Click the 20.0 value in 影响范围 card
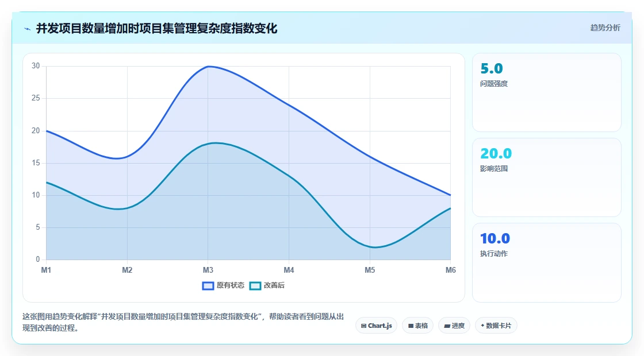This screenshot has width=644, height=356. pos(496,153)
